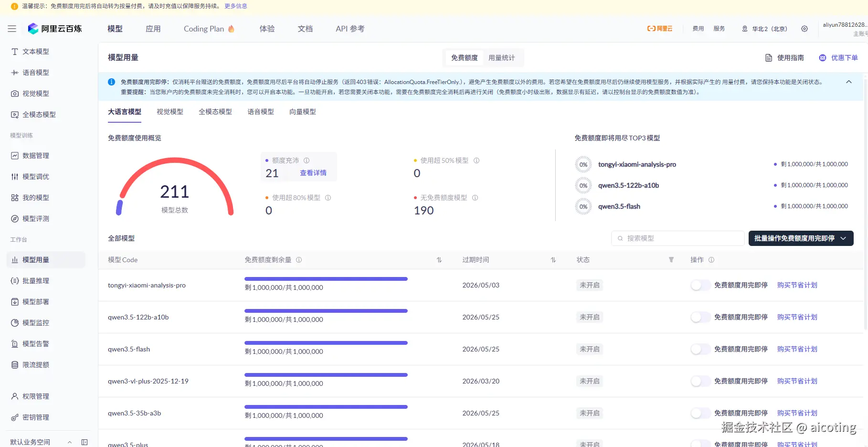The width and height of the screenshot is (868, 447).
Task: Click the 211 model total gauge
Action: coord(175,187)
